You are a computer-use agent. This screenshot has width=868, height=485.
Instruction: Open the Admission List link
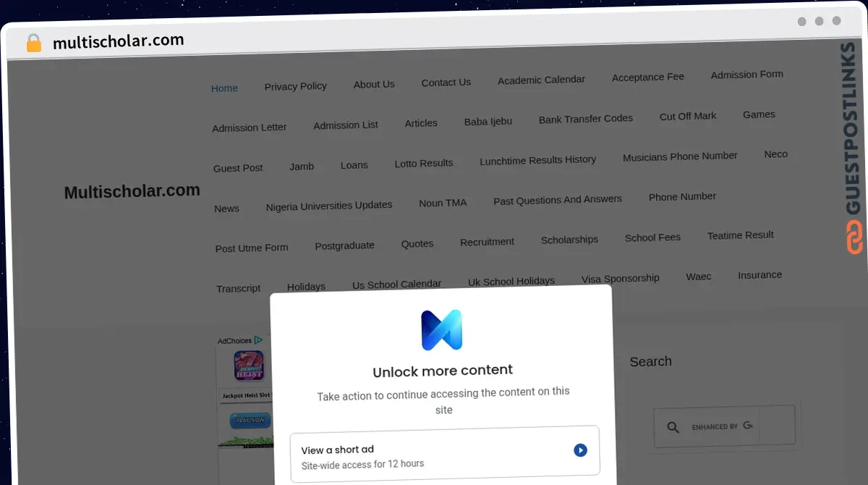[345, 125]
